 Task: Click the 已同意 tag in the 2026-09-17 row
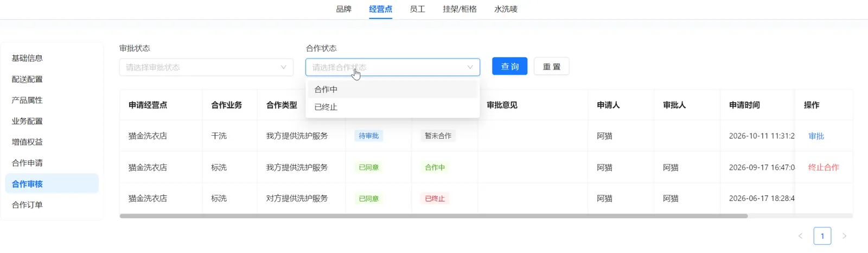click(x=369, y=168)
